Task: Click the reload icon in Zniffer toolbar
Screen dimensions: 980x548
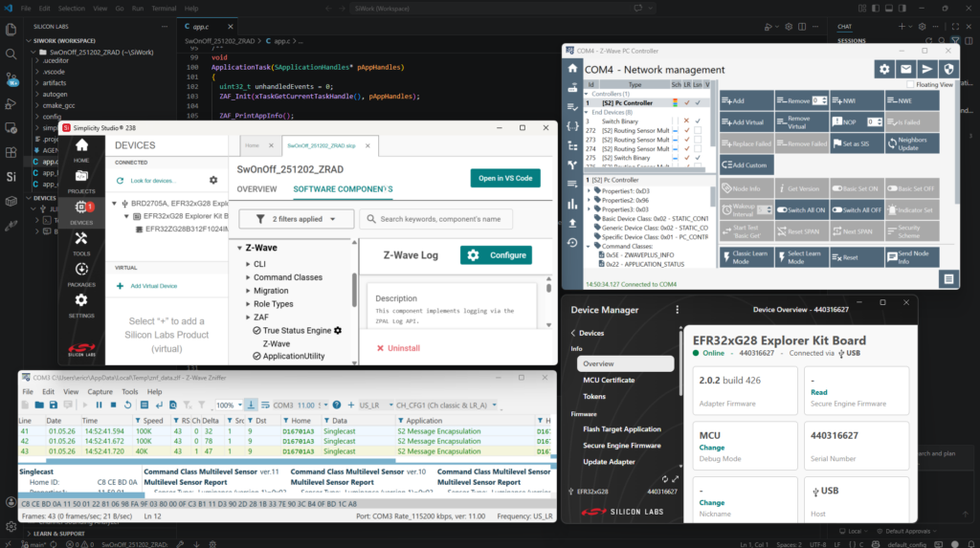Action: (x=128, y=405)
